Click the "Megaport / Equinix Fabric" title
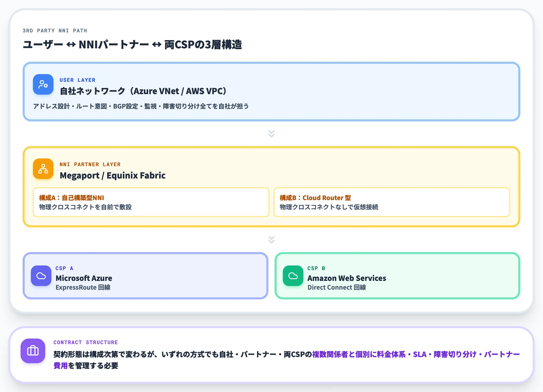The image size is (543, 392). tap(113, 175)
